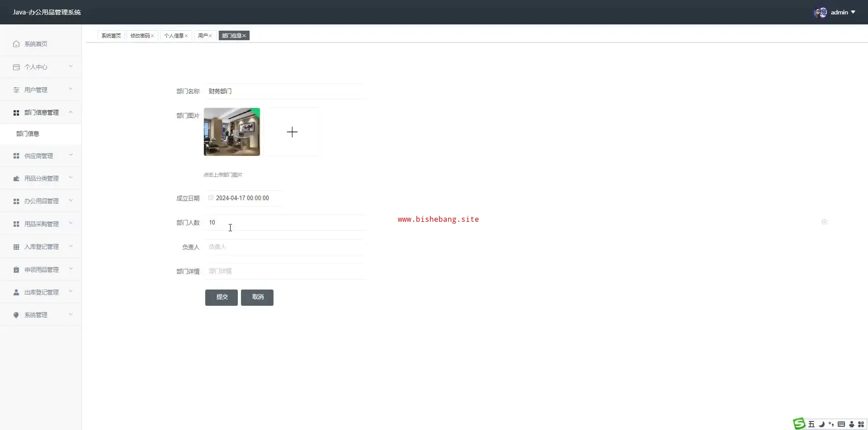Viewport: 868px width, 430px height.
Task: Click the 申领用品管理 clipboard icon
Action: [x=16, y=270]
